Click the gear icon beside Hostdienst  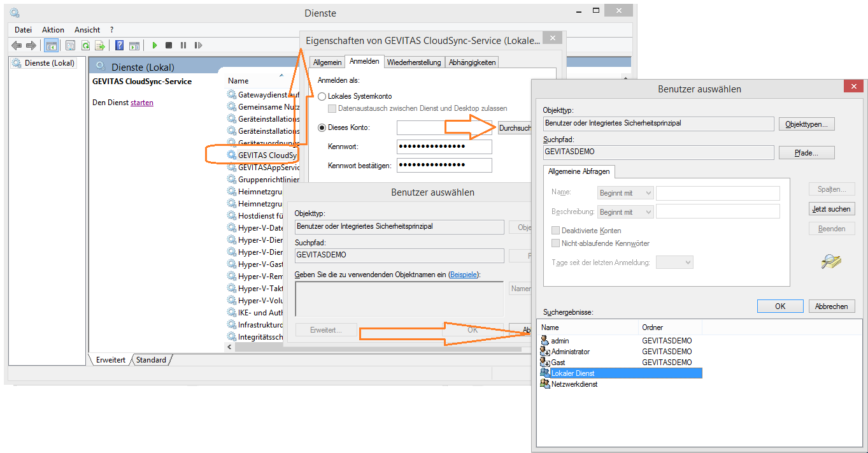(232, 215)
